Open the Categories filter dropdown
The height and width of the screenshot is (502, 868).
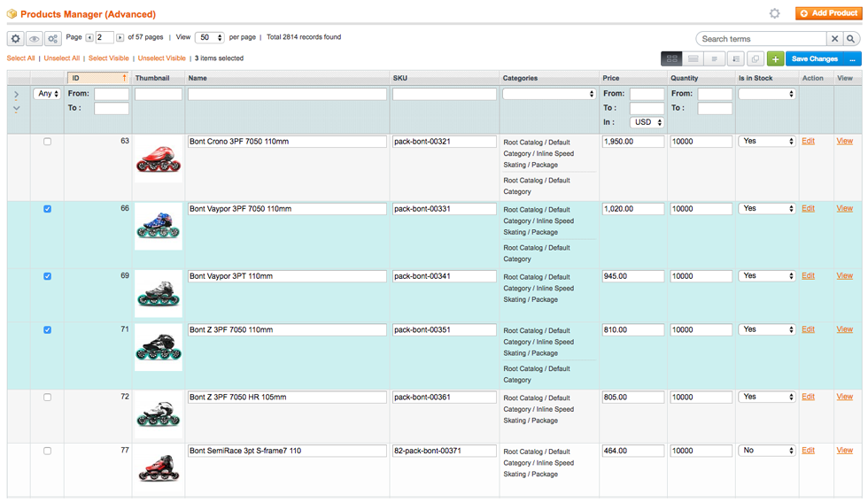point(548,94)
